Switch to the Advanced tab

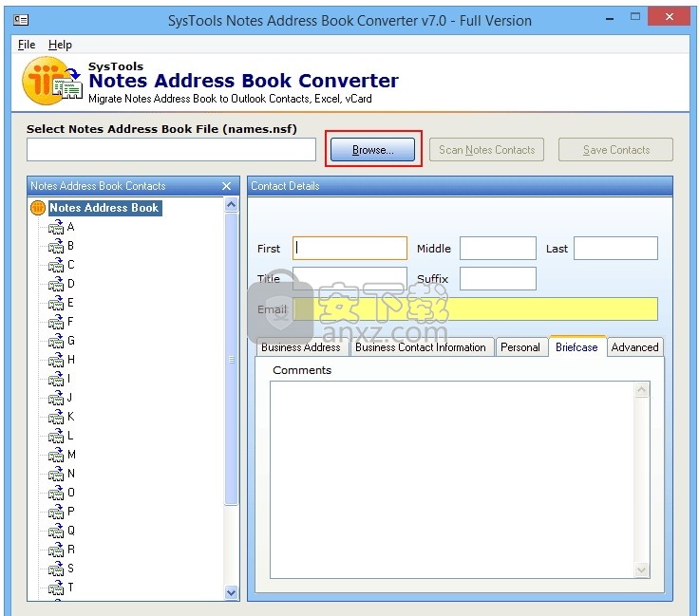(x=634, y=347)
